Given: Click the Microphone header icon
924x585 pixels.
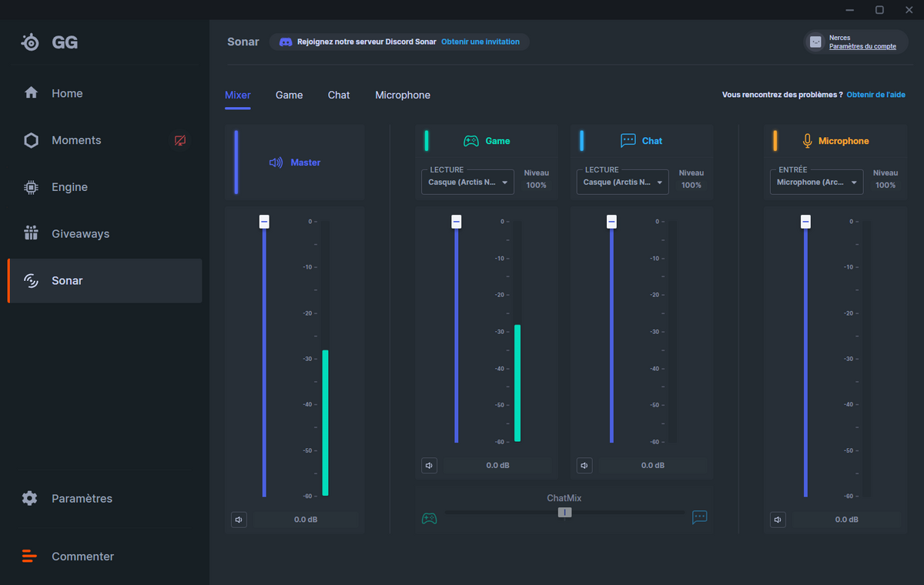Looking at the screenshot, I should (808, 141).
